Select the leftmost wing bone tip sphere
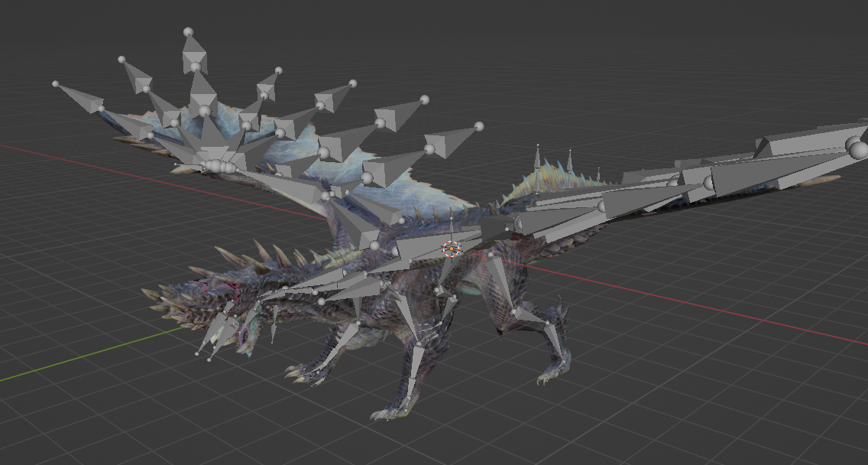The height and width of the screenshot is (465, 868). click(x=55, y=84)
